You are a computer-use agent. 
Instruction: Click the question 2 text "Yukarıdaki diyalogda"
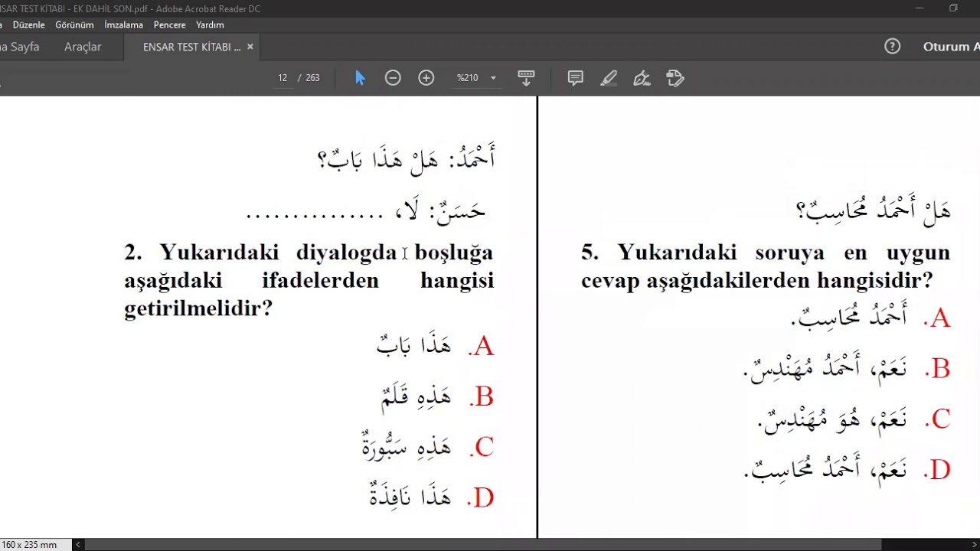[x=278, y=253]
